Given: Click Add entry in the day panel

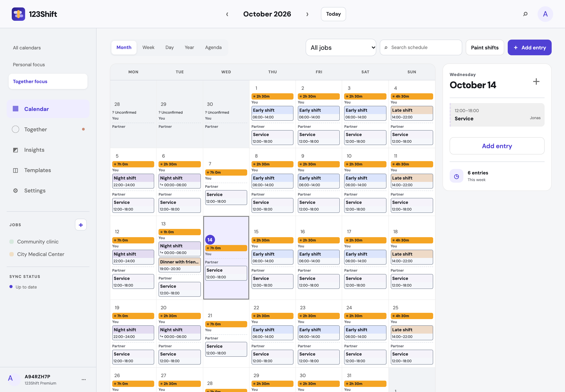Looking at the screenshot, I should [x=497, y=146].
